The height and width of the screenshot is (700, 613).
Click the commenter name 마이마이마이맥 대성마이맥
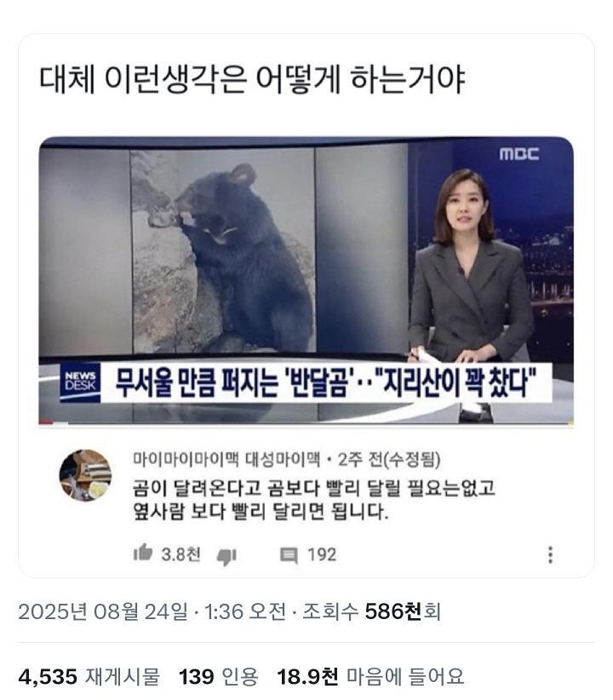pyautogui.click(x=226, y=459)
